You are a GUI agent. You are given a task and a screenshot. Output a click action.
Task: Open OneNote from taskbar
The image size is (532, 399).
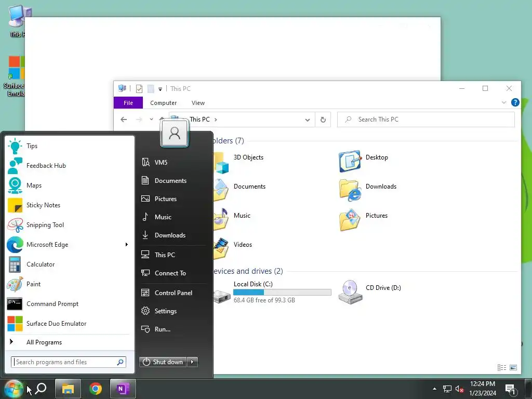(x=123, y=389)
